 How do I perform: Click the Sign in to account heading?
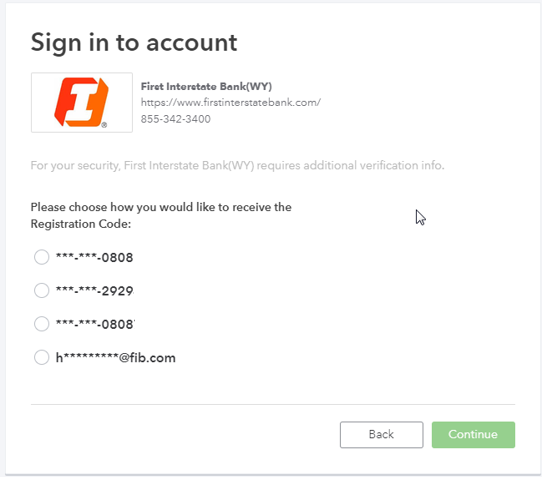[x=134, y=43]
